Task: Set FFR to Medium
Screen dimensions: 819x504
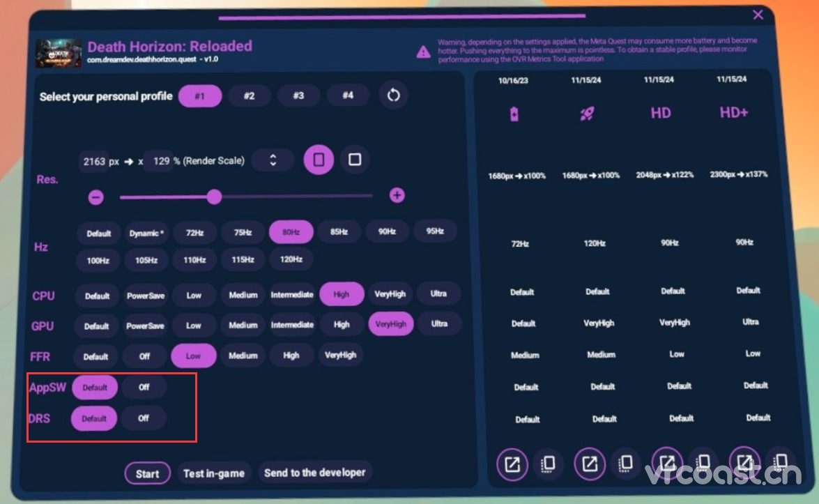Action: (x=243, y=356)
